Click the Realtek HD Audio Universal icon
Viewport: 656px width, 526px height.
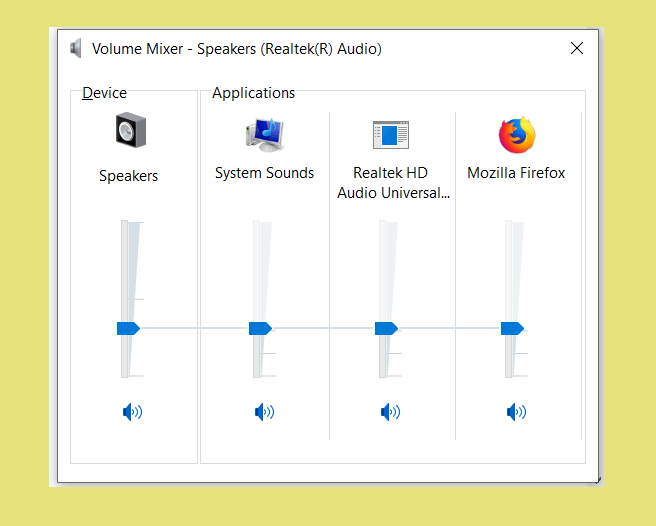click(x=391, y=135)
